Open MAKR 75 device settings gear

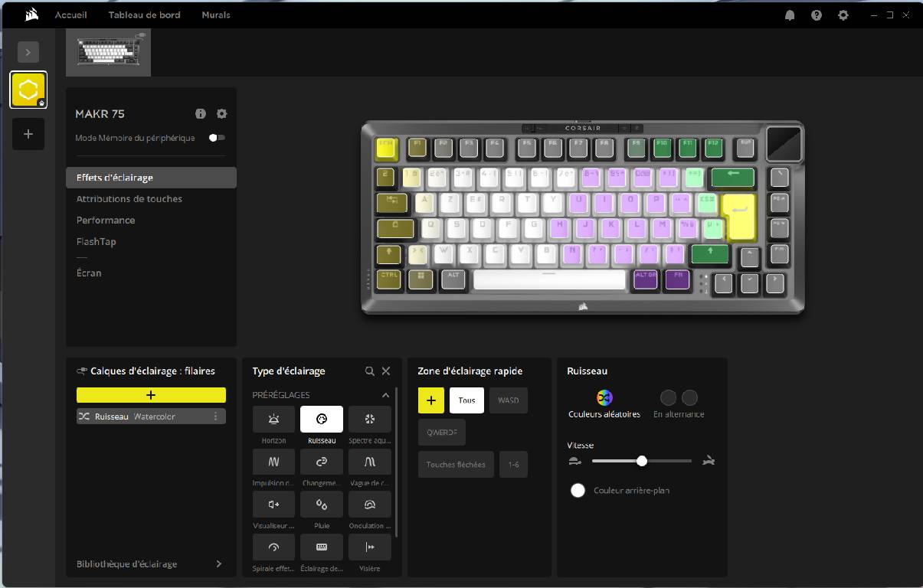(x=222, y=113)
